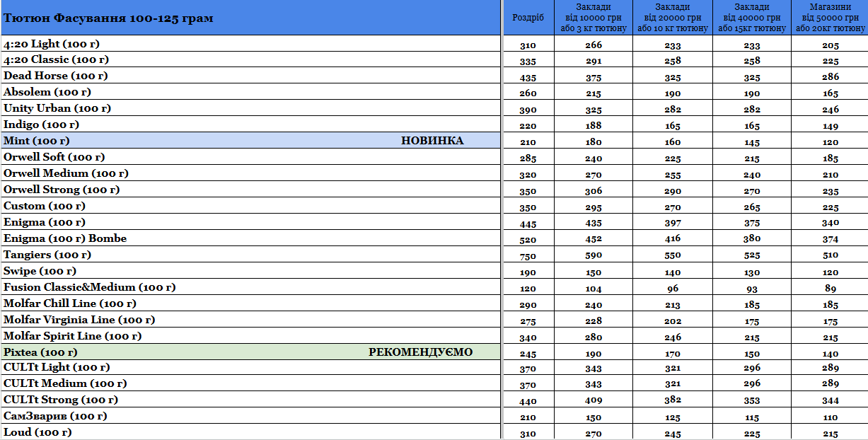Viewport: 868px width, 440px height.
Task: Click the 'Swipe (100 г)' cell
Action: (x=250, y=271)
